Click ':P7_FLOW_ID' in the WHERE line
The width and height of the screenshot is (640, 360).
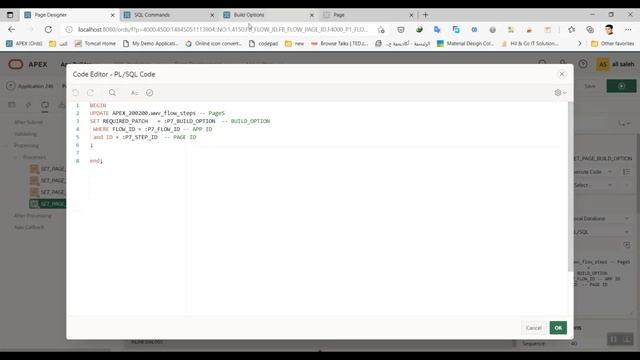[162, 129]
